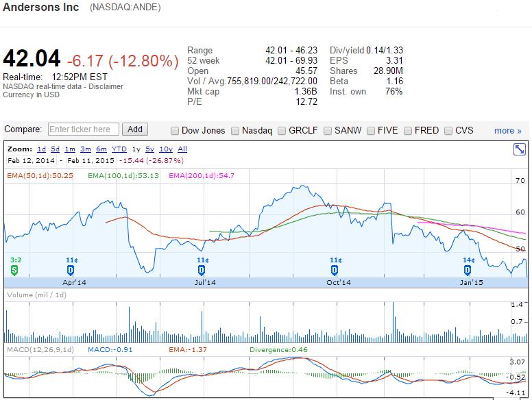Set chart zoom to 6m
The width and height of the screenshot is (532, 400).
point(101,149)
